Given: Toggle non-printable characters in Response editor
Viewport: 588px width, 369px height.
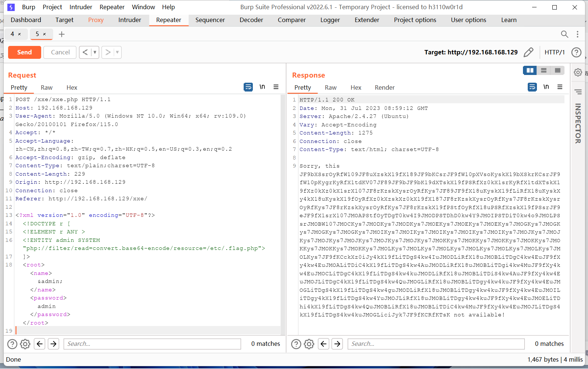Looking at the screenshot, I should click(x=546, y=87).
